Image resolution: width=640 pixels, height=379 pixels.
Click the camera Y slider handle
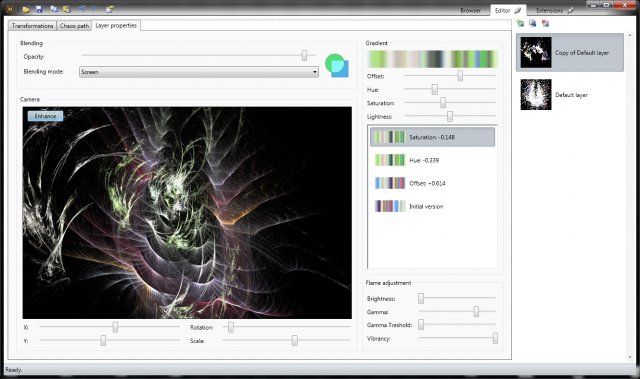point(103,340)
